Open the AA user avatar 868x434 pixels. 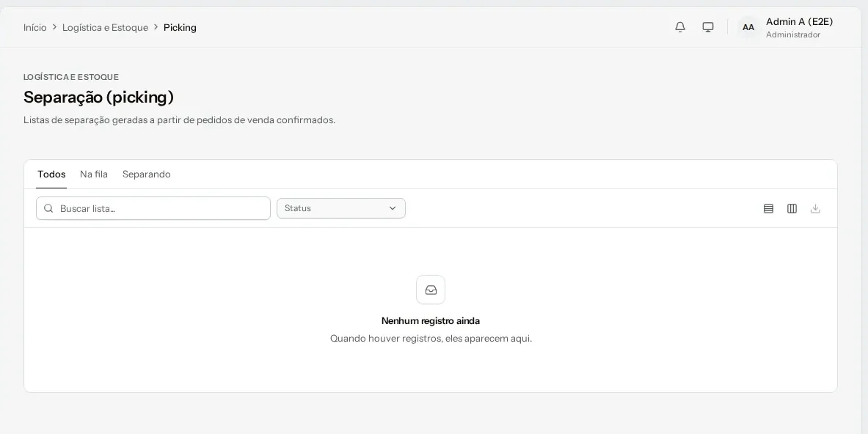click(x=748, y=28)
